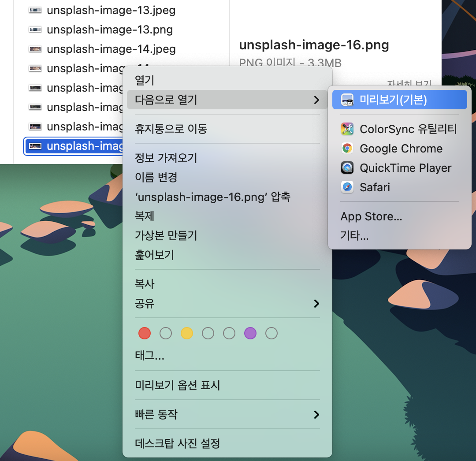Image resolution: width=476 pixels, height=461 pixels.
Task: Expand the 다음으로 열기 submenu arrow
Action: (x=316, y=100)
